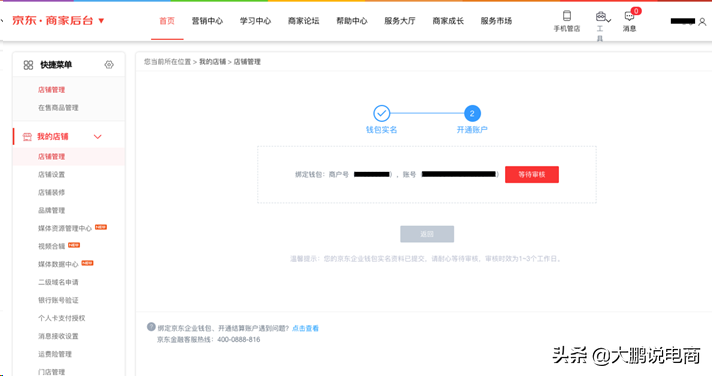Click the 京东·商家后台 logo
712x376 pixels.
pos(53,20)
